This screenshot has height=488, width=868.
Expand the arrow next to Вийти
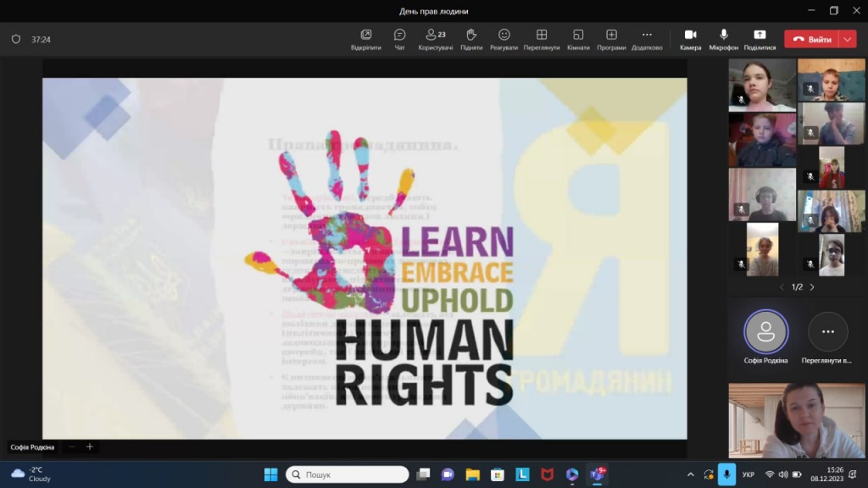[848, 39]
